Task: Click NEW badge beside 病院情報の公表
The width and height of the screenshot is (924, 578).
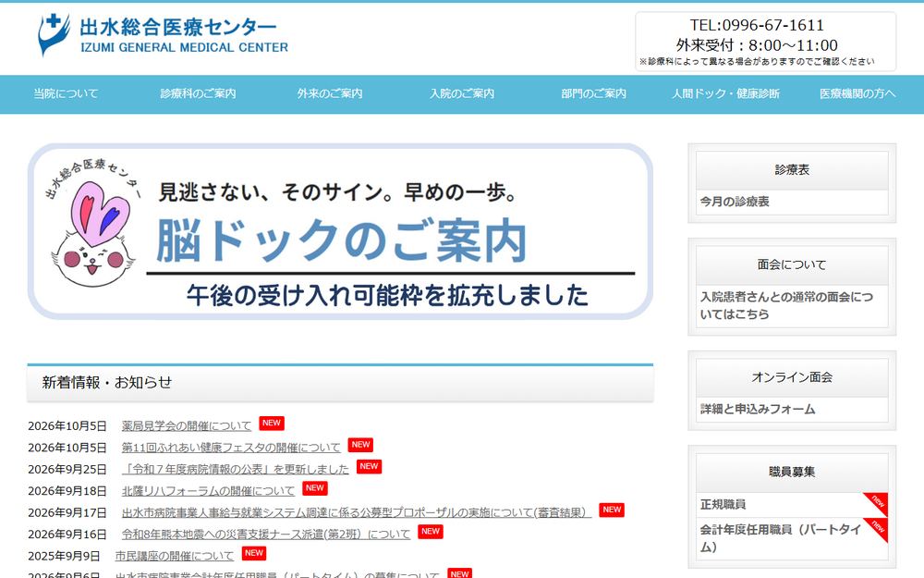Action: coord(369,466)
